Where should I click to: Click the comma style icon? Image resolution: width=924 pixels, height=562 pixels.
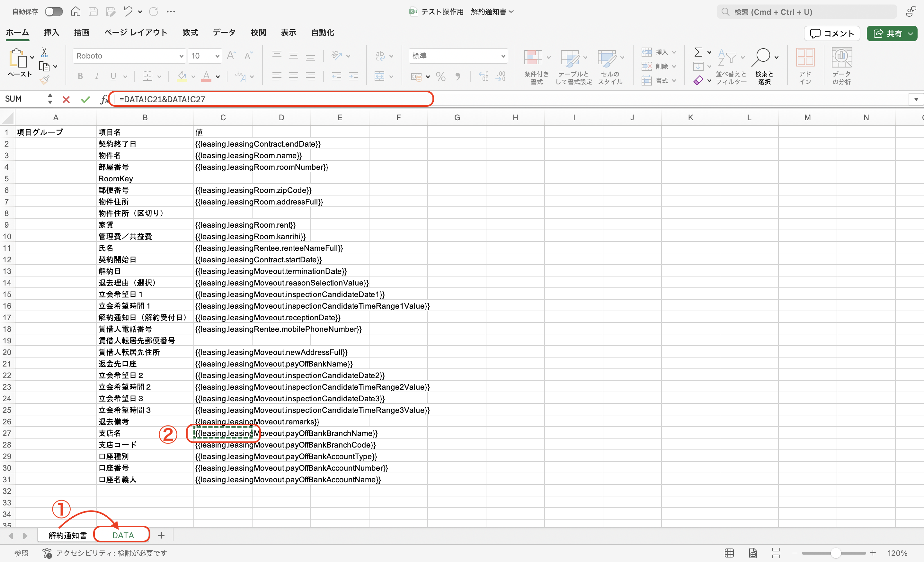point(458,77)
